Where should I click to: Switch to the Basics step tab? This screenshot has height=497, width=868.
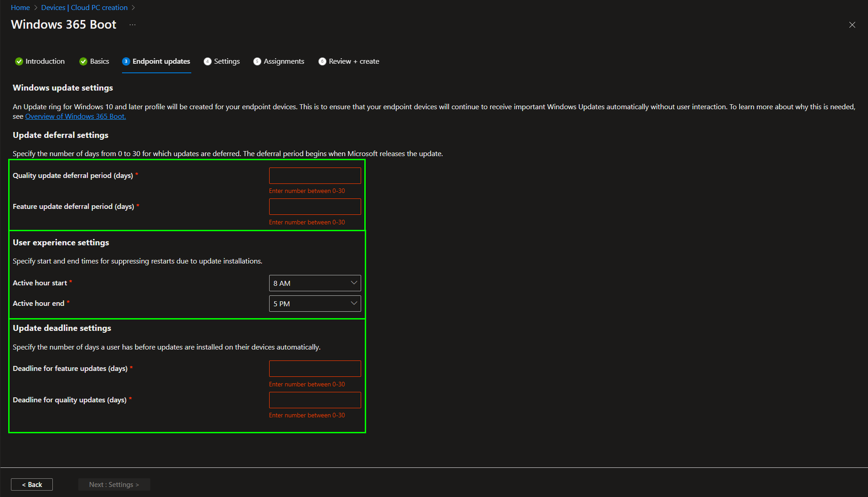(94, 61)
